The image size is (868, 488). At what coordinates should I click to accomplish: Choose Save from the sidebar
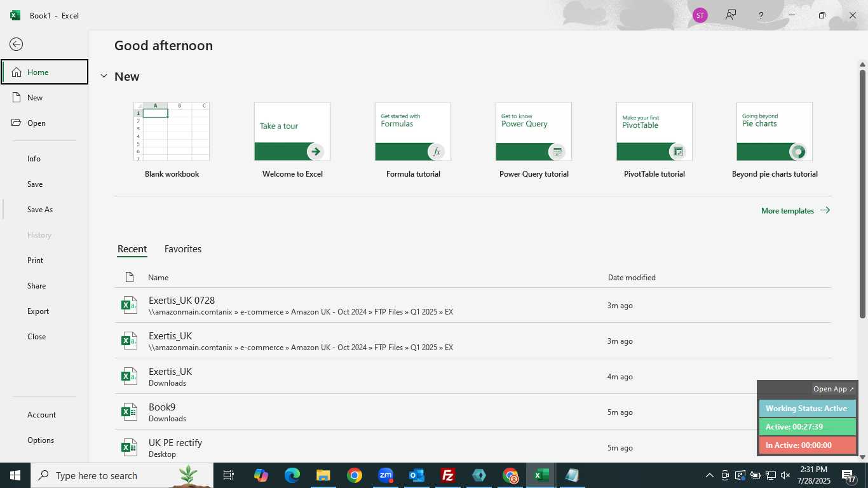coord(44,184)
